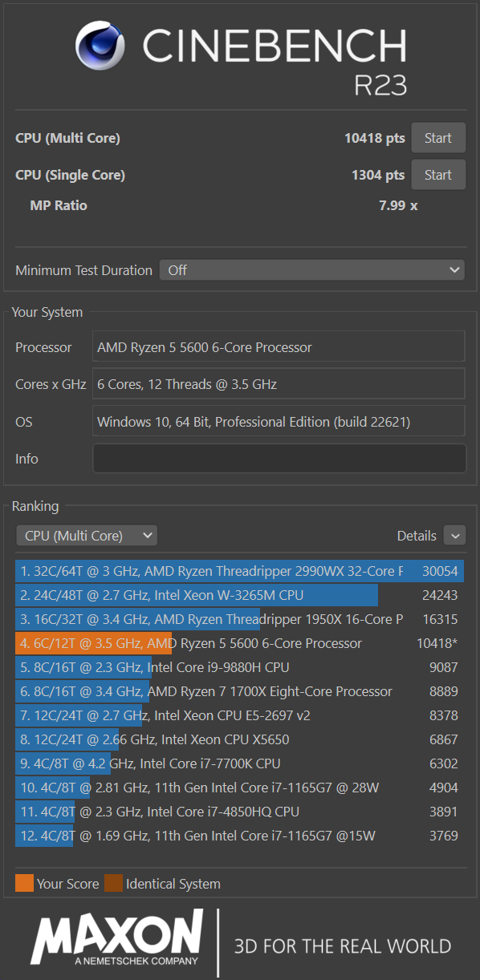Start the CPU Multi Core test
The image size is (480, 980).
(438, 138)
